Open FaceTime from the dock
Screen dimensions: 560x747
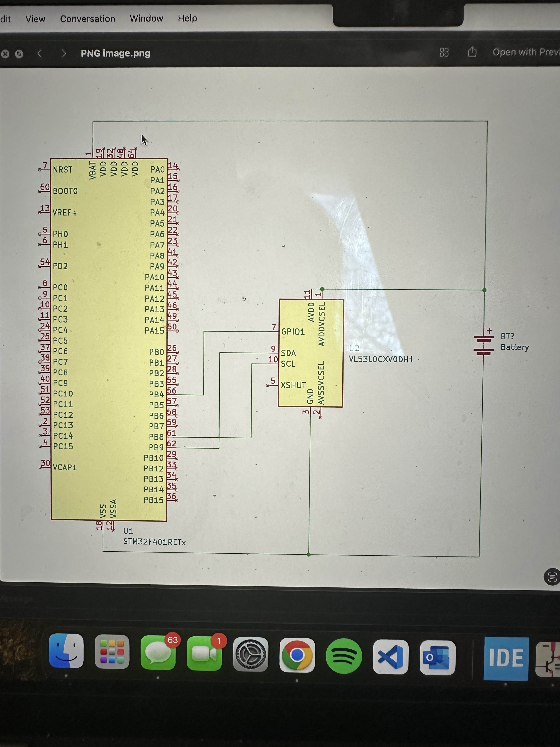click(204, 653)
